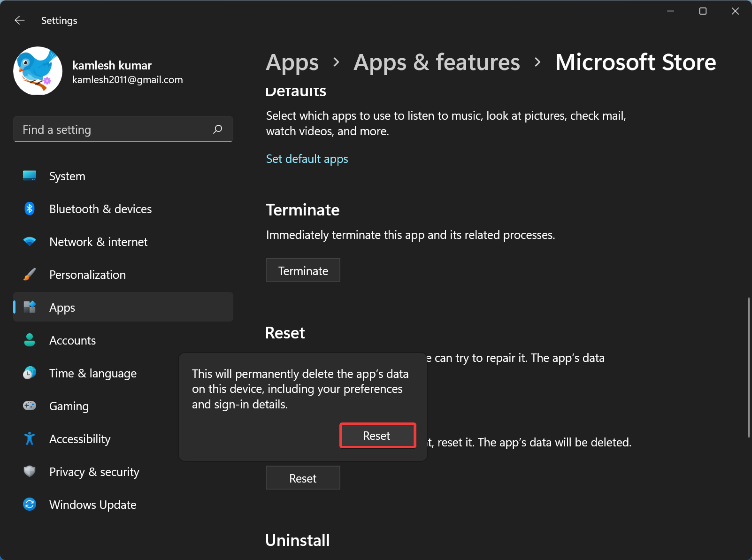The width and height of the screenshot is (752, 560).
Task: Click the Personalization paintbrush icon
Action: coord(30,275)
